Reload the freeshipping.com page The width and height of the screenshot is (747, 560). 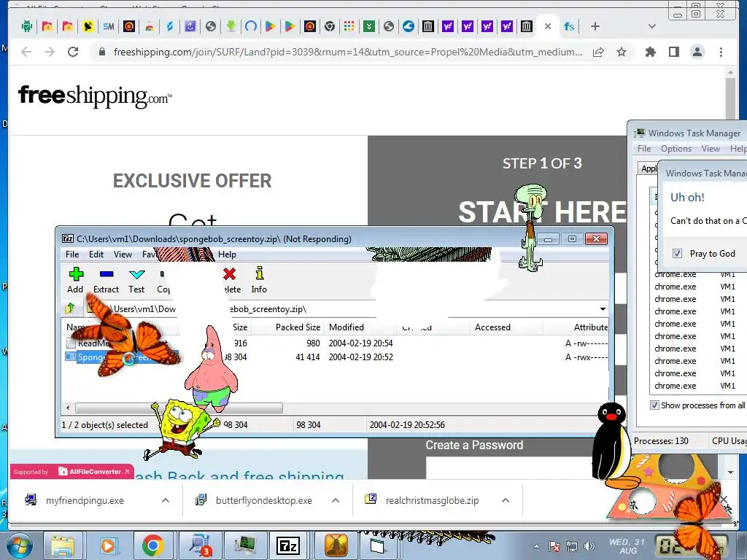coord(73,52)
